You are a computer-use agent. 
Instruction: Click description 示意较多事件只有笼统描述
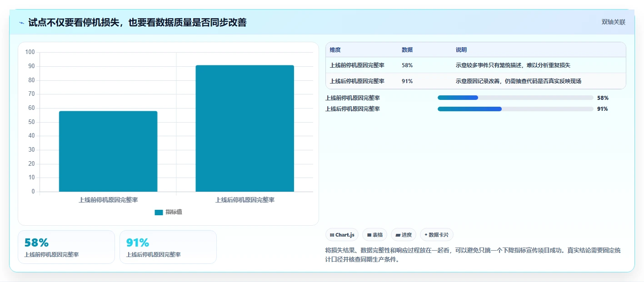tap(513, 65)
